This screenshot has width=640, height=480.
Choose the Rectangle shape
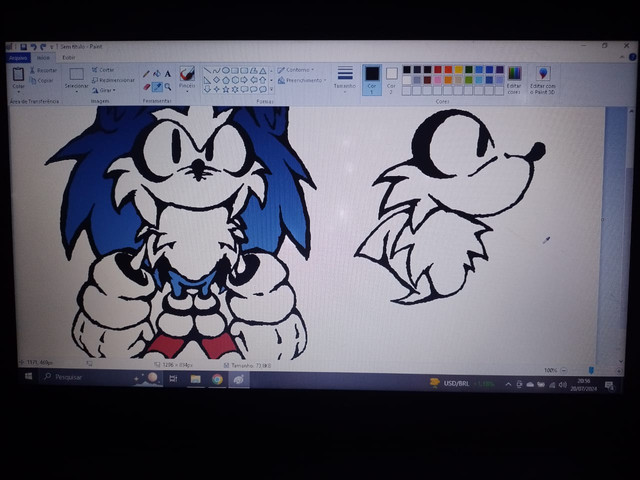click(x=235, y=71)
